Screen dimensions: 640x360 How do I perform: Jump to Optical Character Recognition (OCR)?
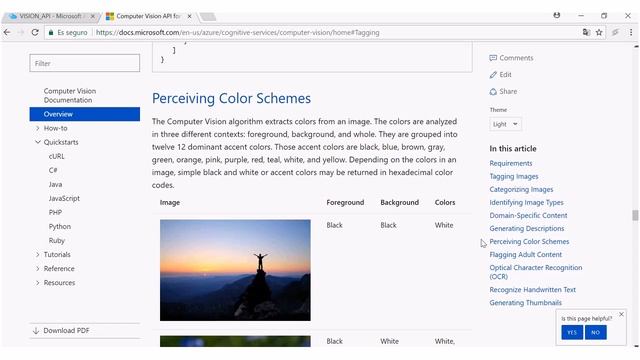pyautogui.click(x=536, y=272)
